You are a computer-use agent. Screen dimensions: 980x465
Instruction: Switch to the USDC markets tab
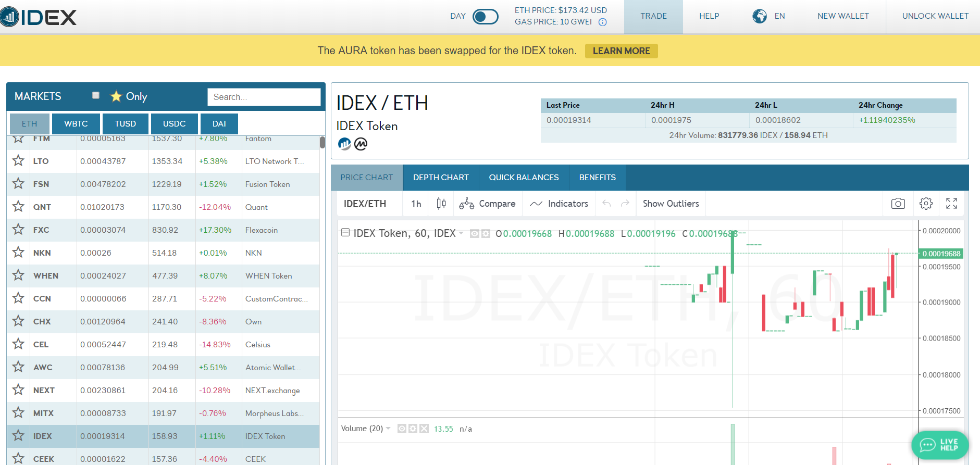[x=174, y=124]
